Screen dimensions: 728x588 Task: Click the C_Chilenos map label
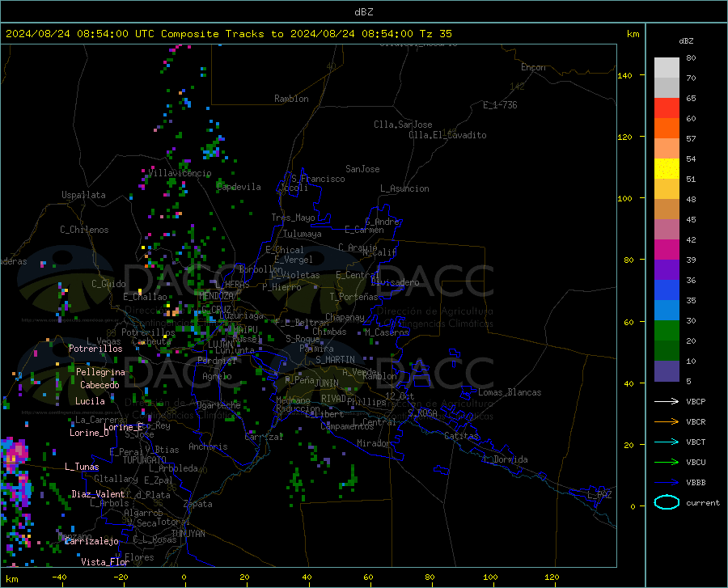point(84,230)
